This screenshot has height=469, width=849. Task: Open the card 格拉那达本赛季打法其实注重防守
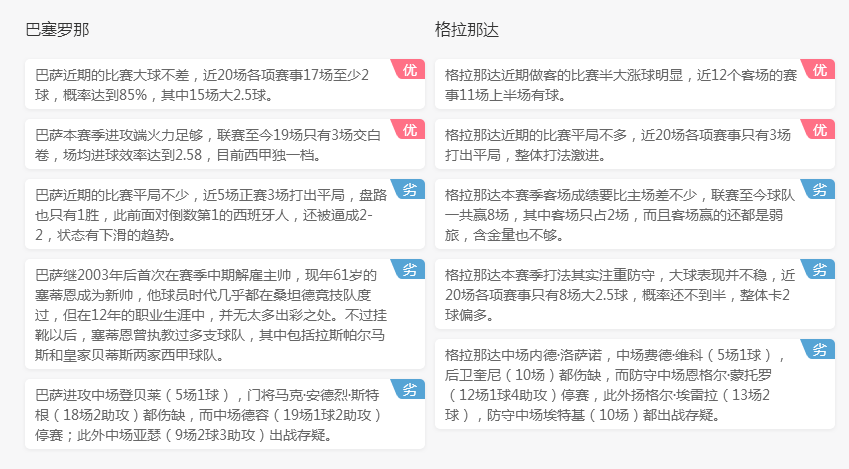pyautogui.click(x=635, y=295)
